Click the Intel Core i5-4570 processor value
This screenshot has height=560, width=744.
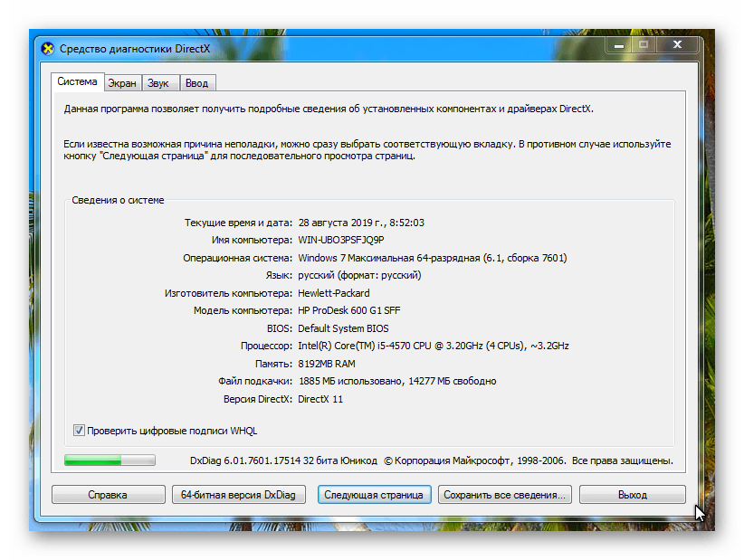click(433, 346)
